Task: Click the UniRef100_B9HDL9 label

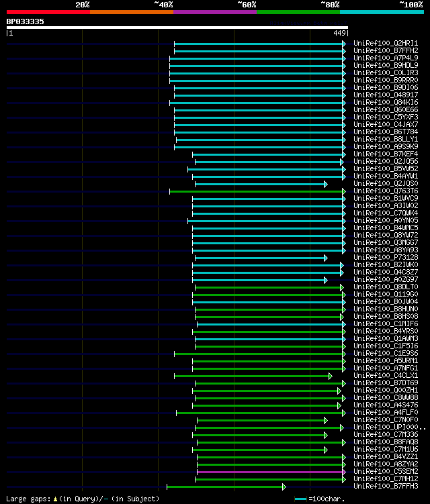Action: click(x=386, y=65)
